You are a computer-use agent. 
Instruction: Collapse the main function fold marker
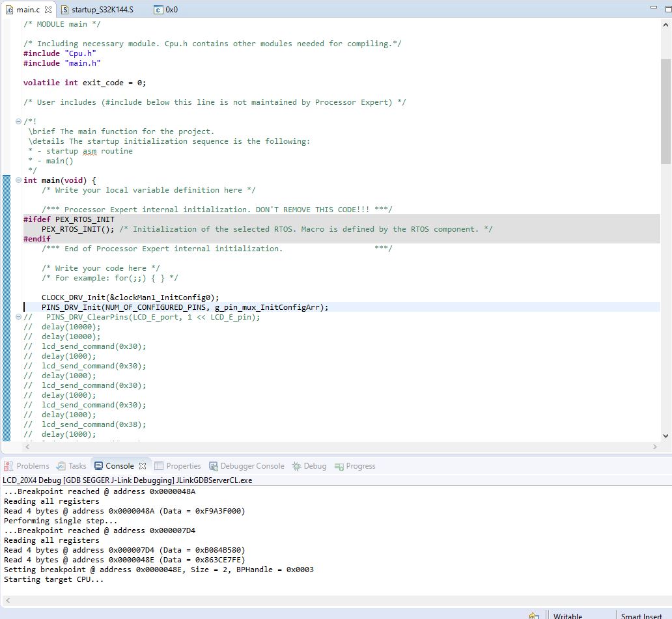pyautogui.click(x=18, y=180)
